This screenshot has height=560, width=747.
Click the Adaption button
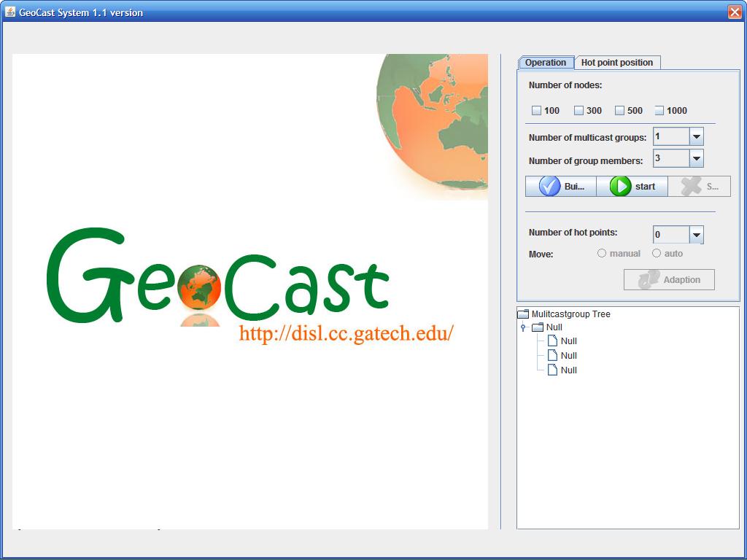pyautogui.click(x=669, y=280)
